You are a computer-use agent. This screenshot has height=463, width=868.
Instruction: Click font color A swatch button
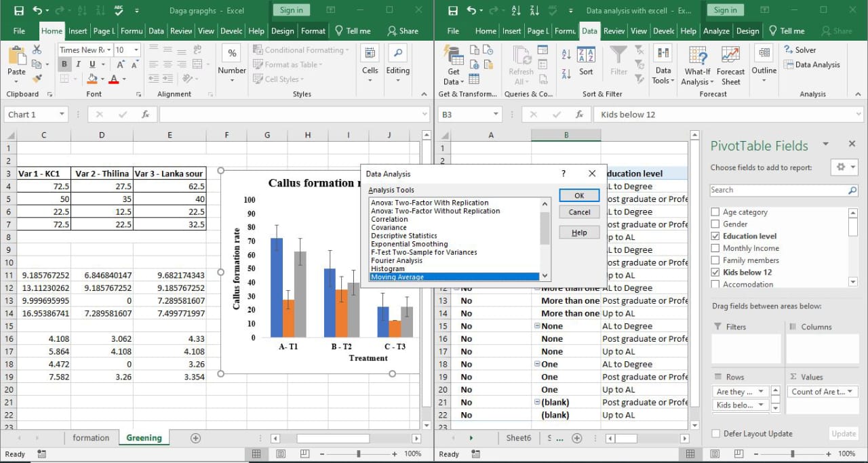113,79
